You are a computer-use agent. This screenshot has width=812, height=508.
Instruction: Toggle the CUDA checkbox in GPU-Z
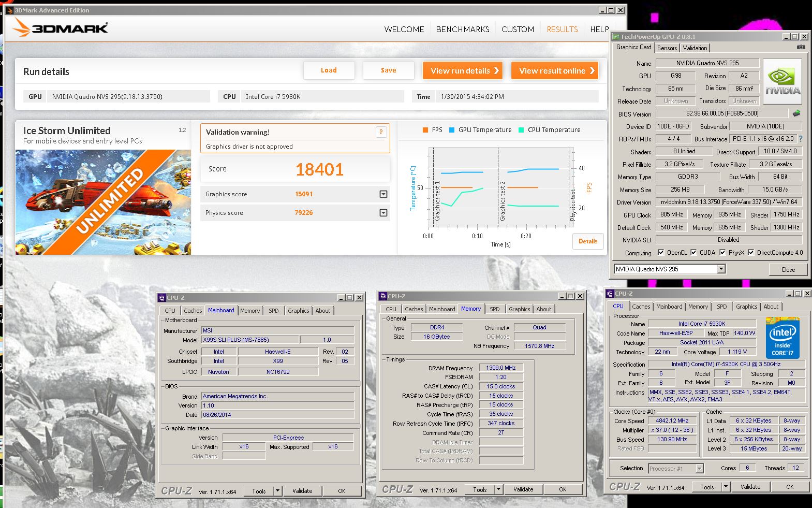tap(693, 253)
